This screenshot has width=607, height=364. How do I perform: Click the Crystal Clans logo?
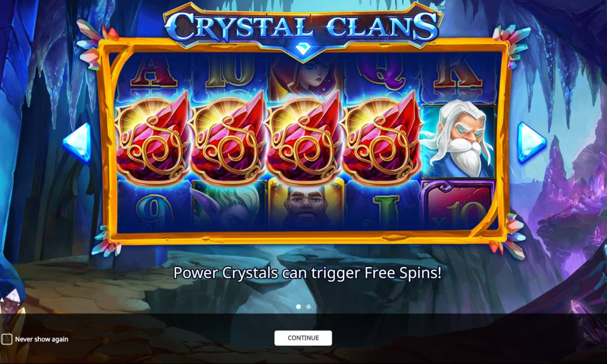303,27
